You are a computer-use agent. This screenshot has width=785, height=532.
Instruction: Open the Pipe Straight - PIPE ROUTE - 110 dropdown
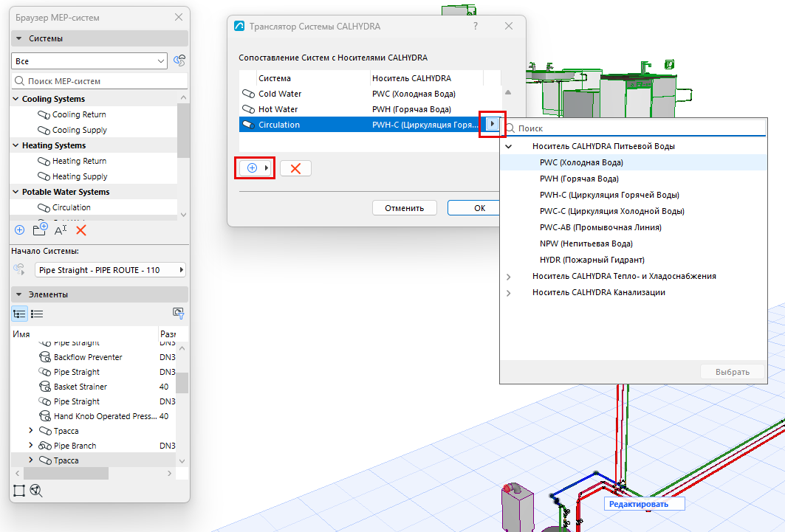110,270
